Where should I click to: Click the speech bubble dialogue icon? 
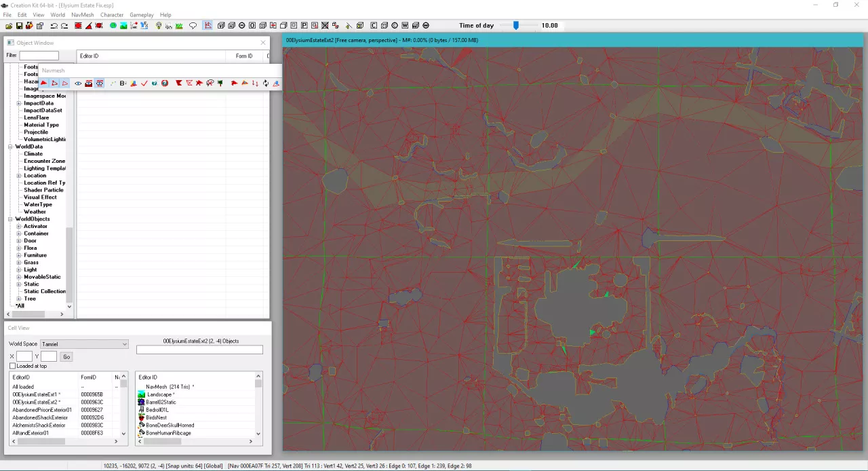pos(193,26)
